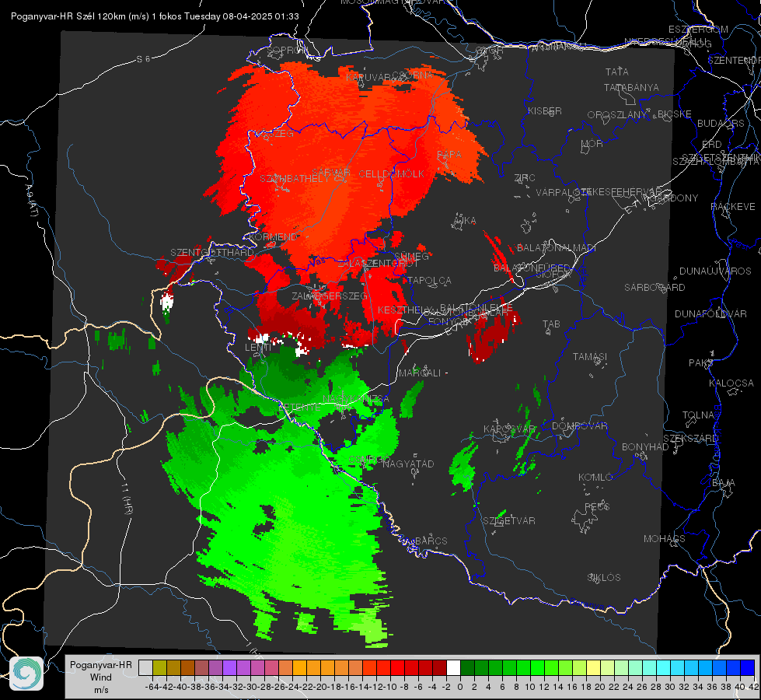Click the ZIRC town label
This screenshot has height=700, width=761.
pos(525,178)
